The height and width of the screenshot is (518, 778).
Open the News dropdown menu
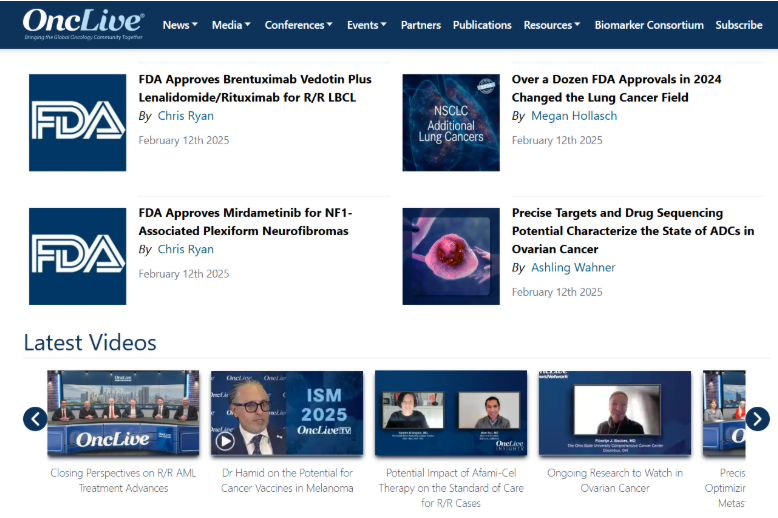pyautogui.click(x=180, y=25)
